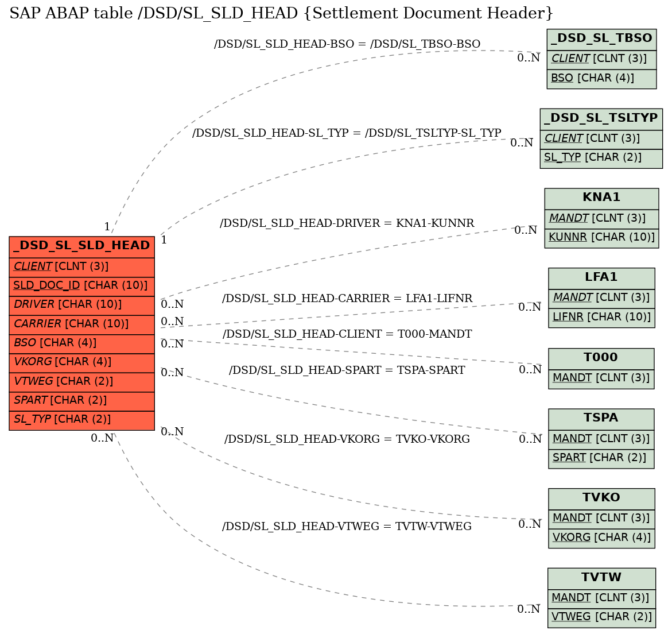Open the TVTW table header

pyautogui.click(x=602, y=578)
